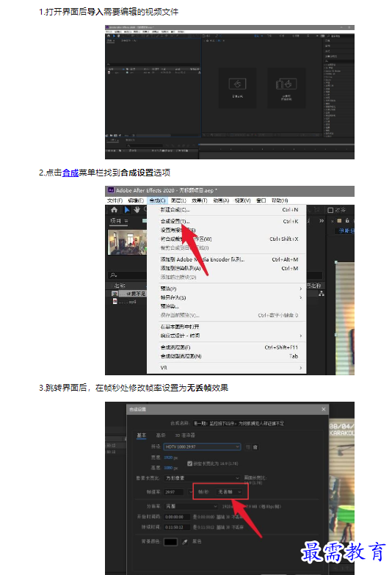Screen dimensions: 392x575
Task: Switch to the 3D 渲染器 tab
Action: (x=185, y=435)
